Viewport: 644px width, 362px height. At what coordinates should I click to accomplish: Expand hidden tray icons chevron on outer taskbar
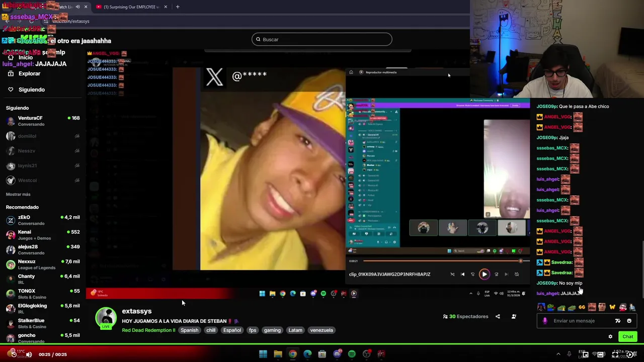tap(558, 354)
